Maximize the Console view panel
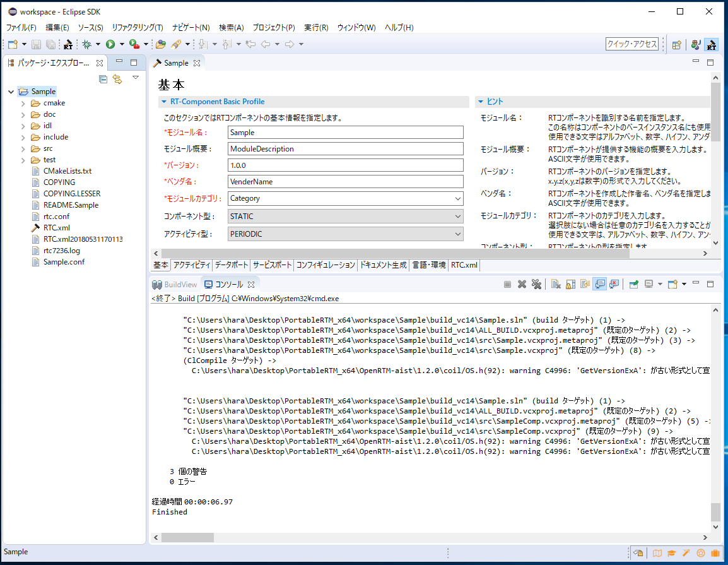The image size is (728, 565). point(710,284)
